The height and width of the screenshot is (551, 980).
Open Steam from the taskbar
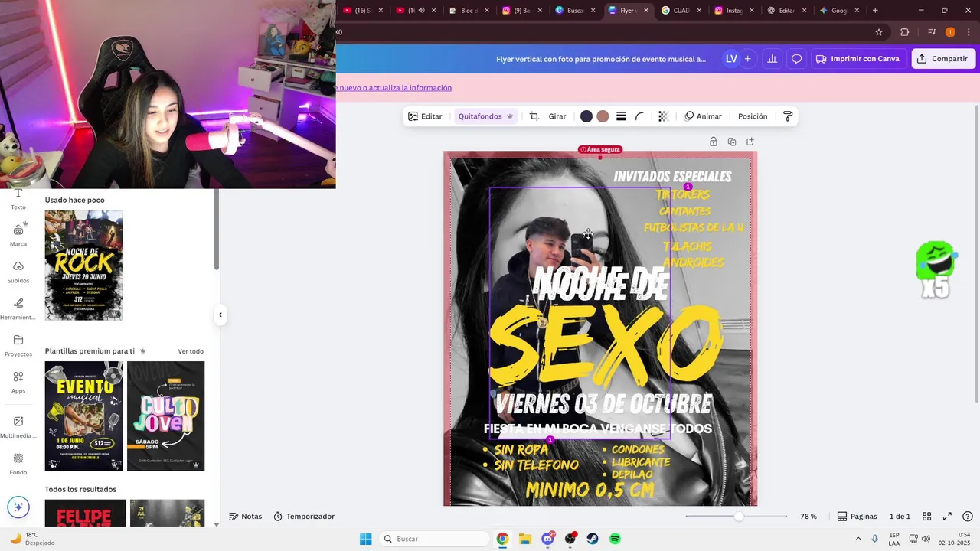click(593, 539)
